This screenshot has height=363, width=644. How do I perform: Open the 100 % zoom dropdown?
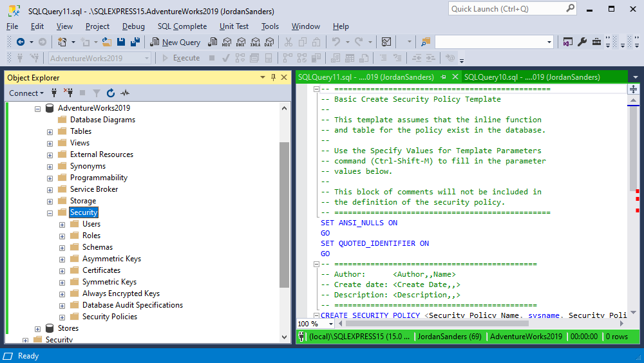coord(330,324)
